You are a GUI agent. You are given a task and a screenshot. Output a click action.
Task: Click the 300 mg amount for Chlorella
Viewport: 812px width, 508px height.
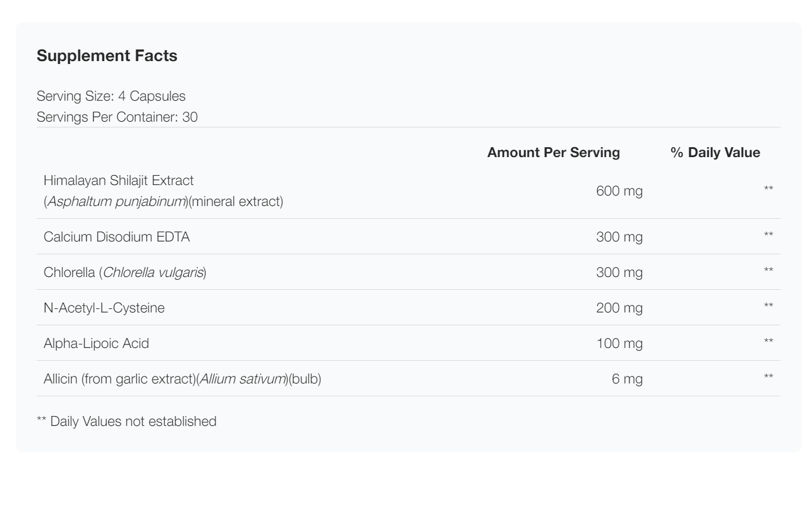(619, 272)
